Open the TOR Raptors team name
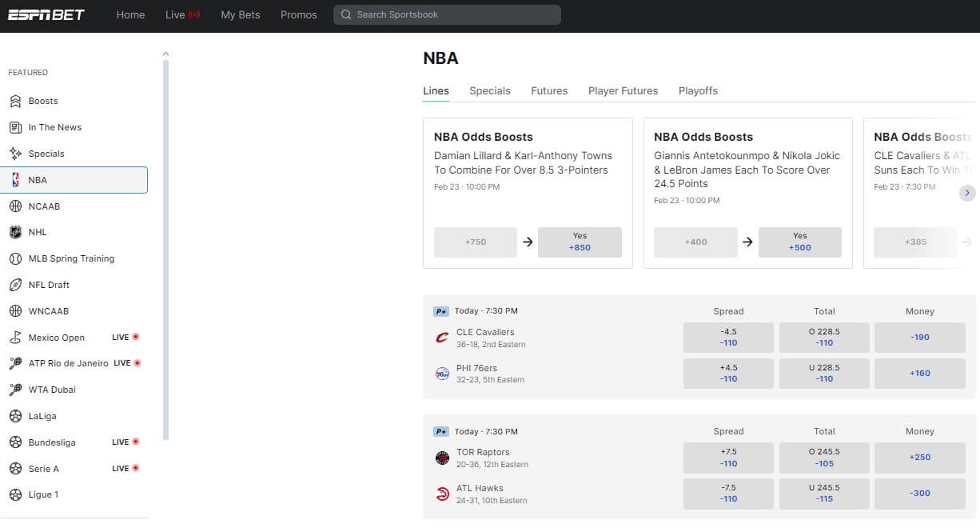This screenshot has height=528, width=980. tap(483, 452)
